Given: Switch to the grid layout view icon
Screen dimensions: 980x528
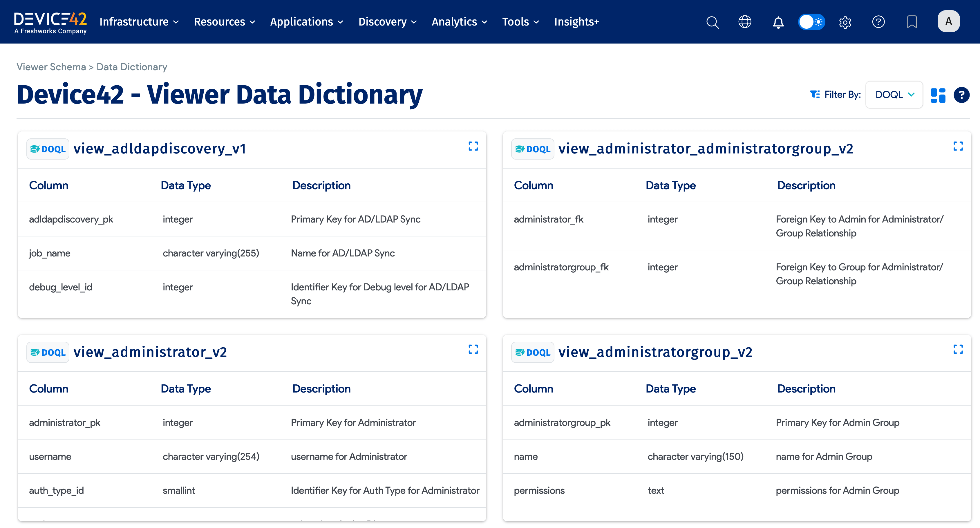Looking at the screenshot, I should tap(938, 95).
